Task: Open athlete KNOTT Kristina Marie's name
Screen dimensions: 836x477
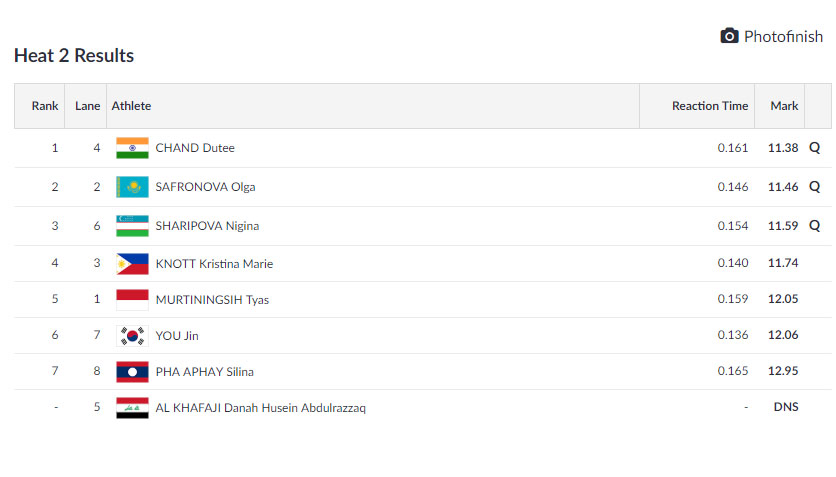Action: (214, 264)
